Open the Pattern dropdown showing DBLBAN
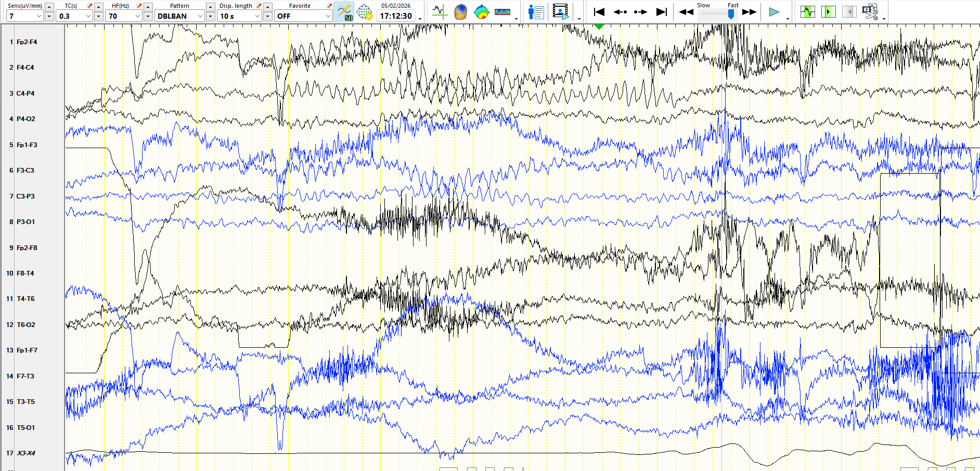This screenshot has height=471, width=980. pyautogui.click(x=179, y=16)
